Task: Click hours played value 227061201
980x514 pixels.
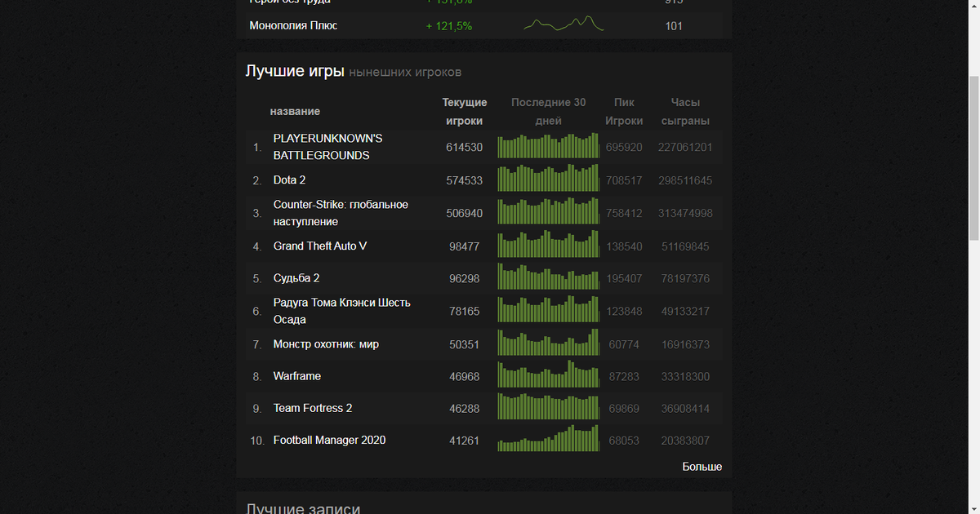Action: pos(685,148)
